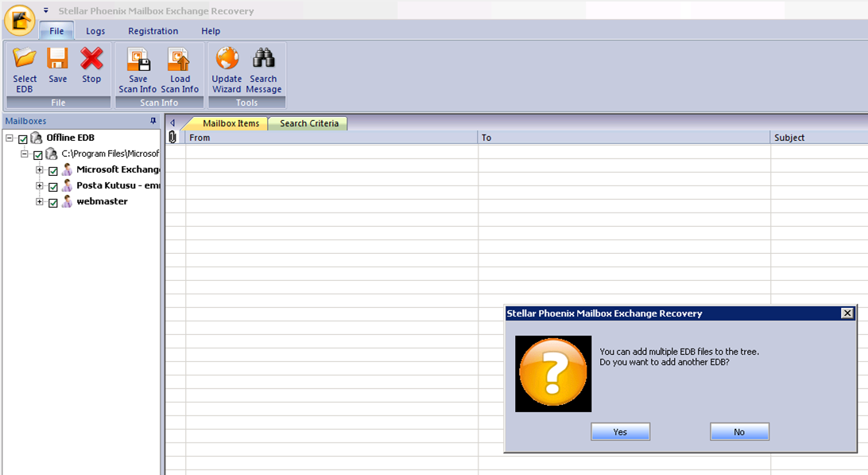This screenshot has height=475, width=868.
Task: Click the question mark icon in dialog
Action: (x=553, y=374)
